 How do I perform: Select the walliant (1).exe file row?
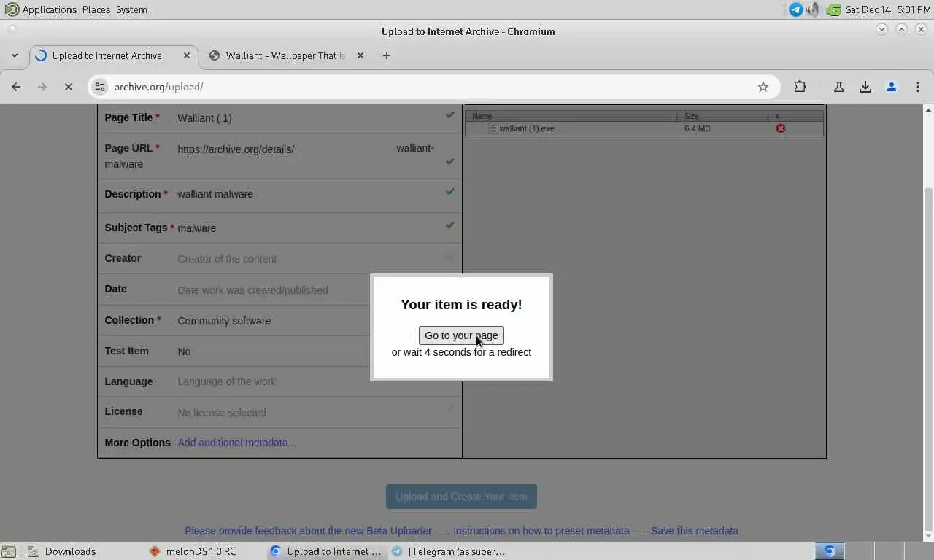644,128
